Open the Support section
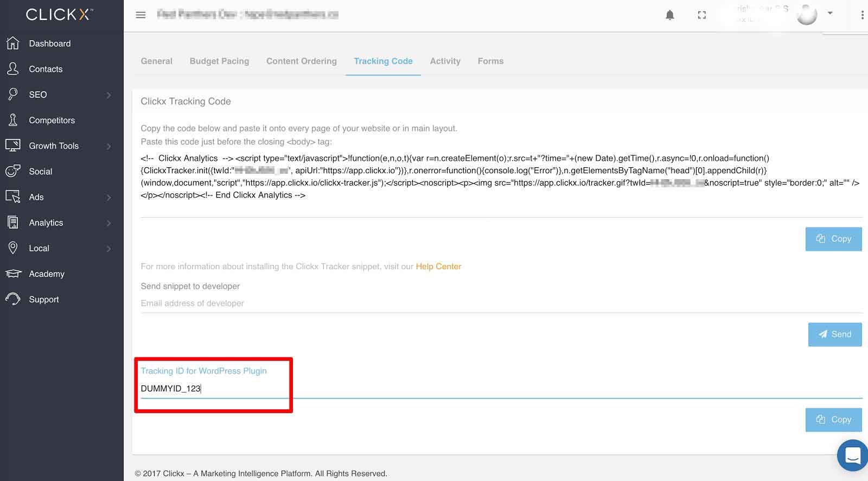Screen dimensions: 868x481 tap(44, 299)
